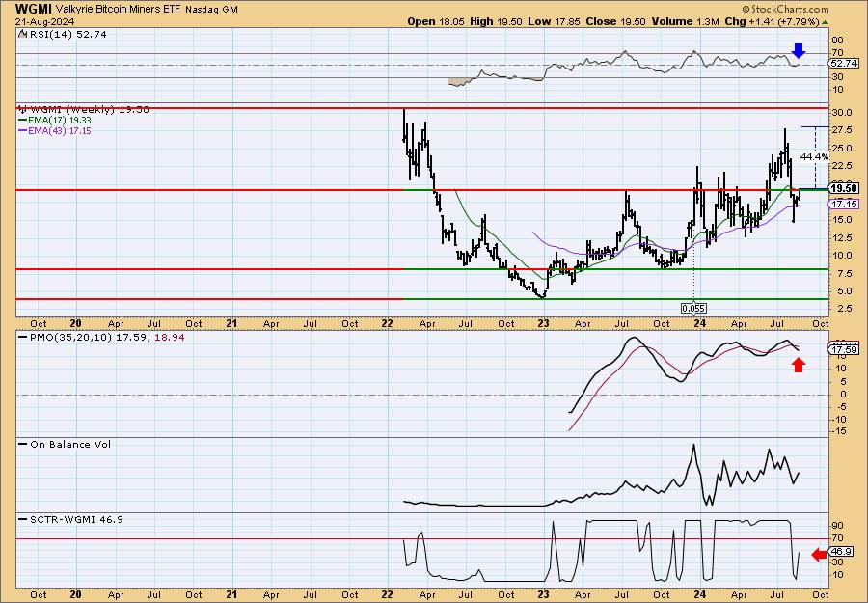Image resolution: width=868 pixels, height=603 pixels.
Task: Click the 2.5 price axis label
Action: click(844, 309)
